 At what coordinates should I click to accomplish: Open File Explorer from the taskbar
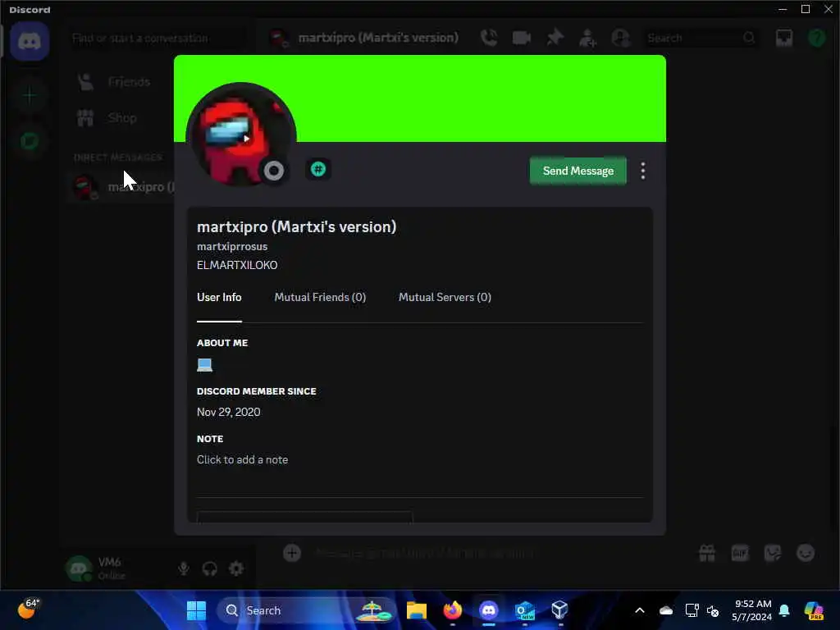point(416,610)
